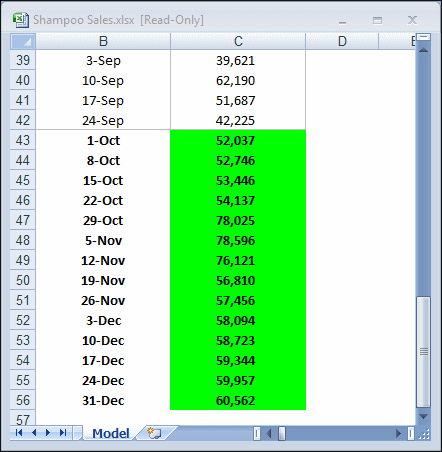Click the Insert Worksheet tab icon
Image resolution: width=442 pixels, height=452 pixels.
point(154,433)
